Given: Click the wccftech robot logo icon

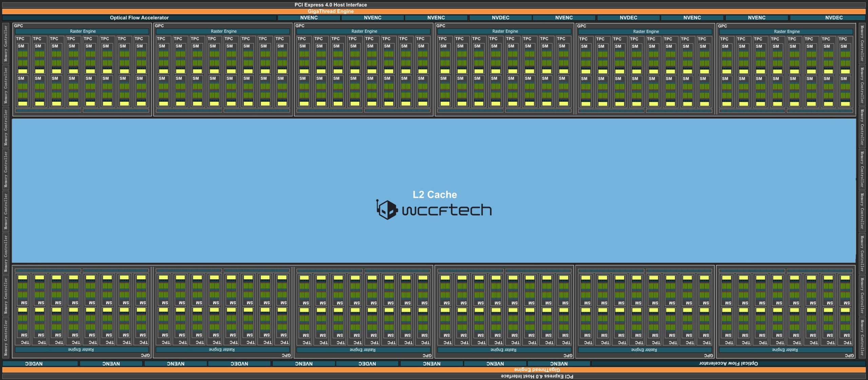Looking at the screenshot, I should pyautogui.click(x=387, y=209).
